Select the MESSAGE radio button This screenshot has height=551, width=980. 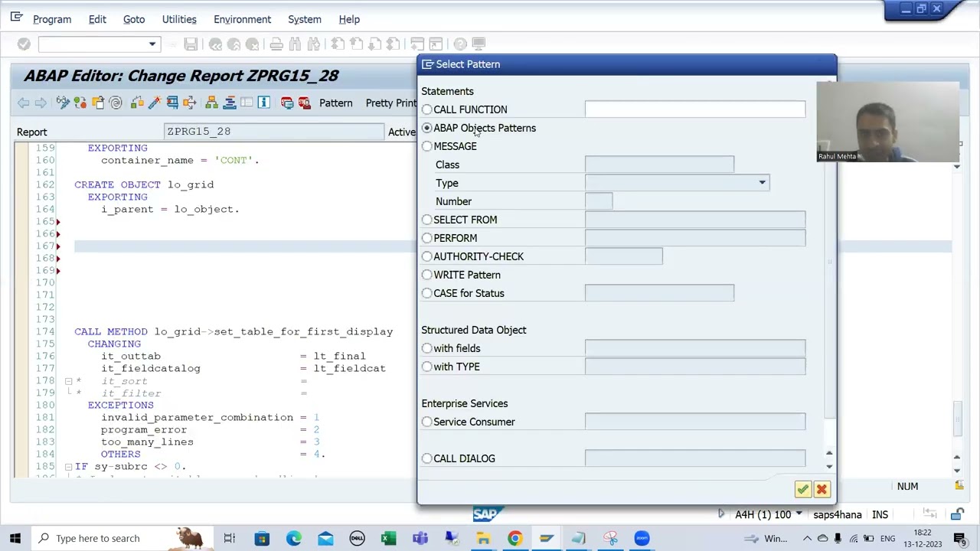[426, 146]
